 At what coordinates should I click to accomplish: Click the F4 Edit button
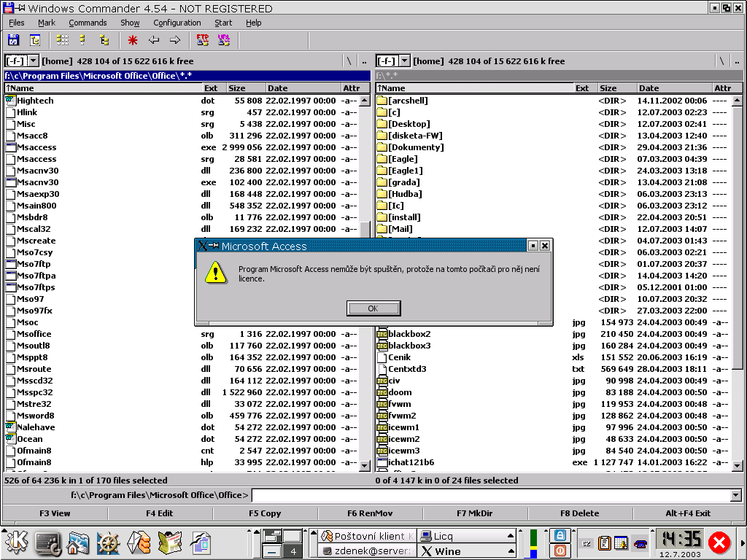tap(160, 513)
